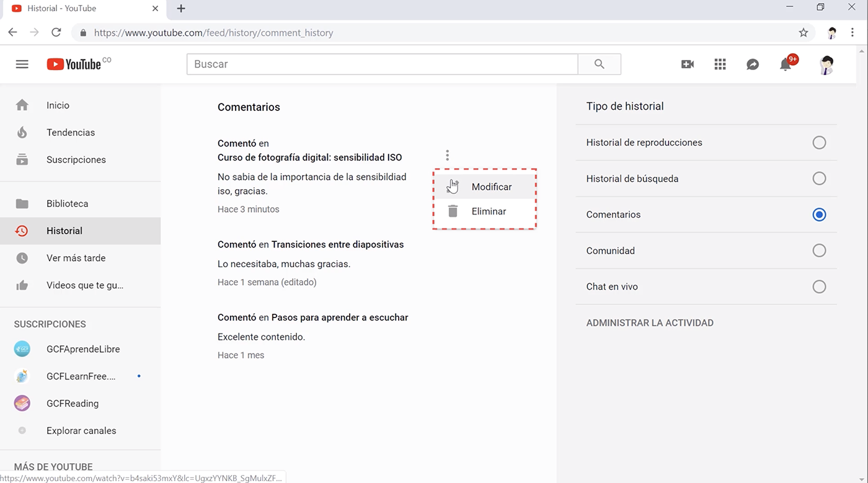Choose Eliminar from the comment menu
Viewport: 868px width, 483px height.
click(x=489, y=211)
